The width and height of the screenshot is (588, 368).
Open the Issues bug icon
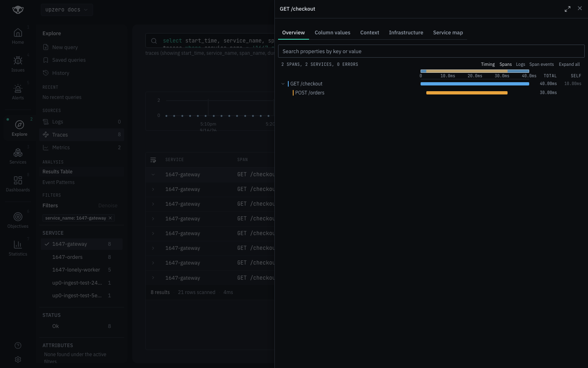tap(18, 61)
